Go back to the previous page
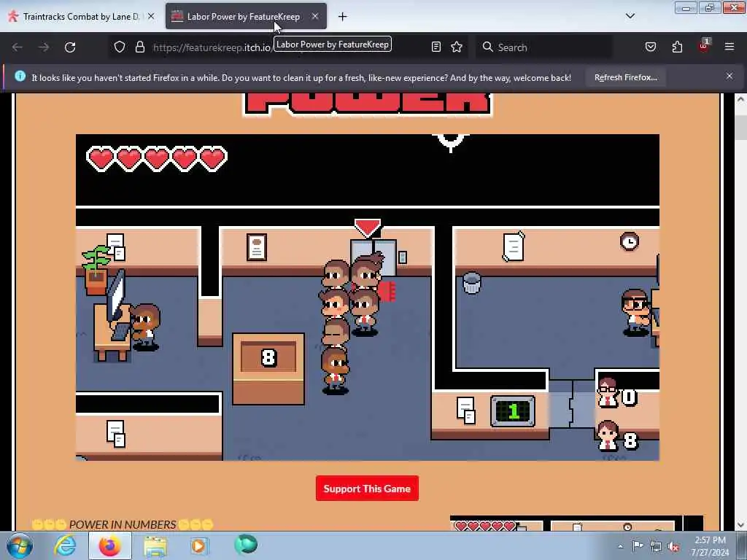Viewport: 747px width, 560px height. [18, 47]
